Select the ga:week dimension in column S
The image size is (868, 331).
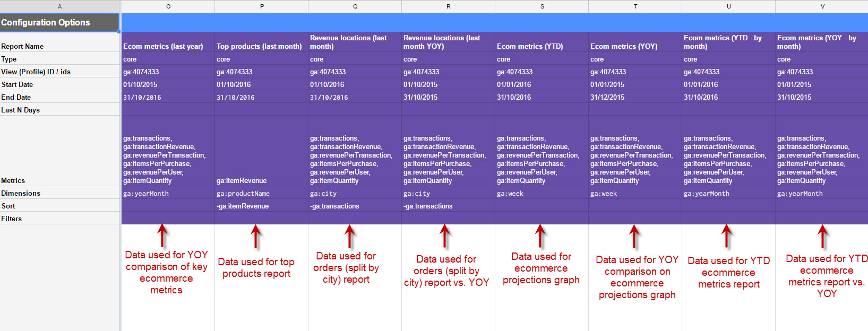click(542, 193)
